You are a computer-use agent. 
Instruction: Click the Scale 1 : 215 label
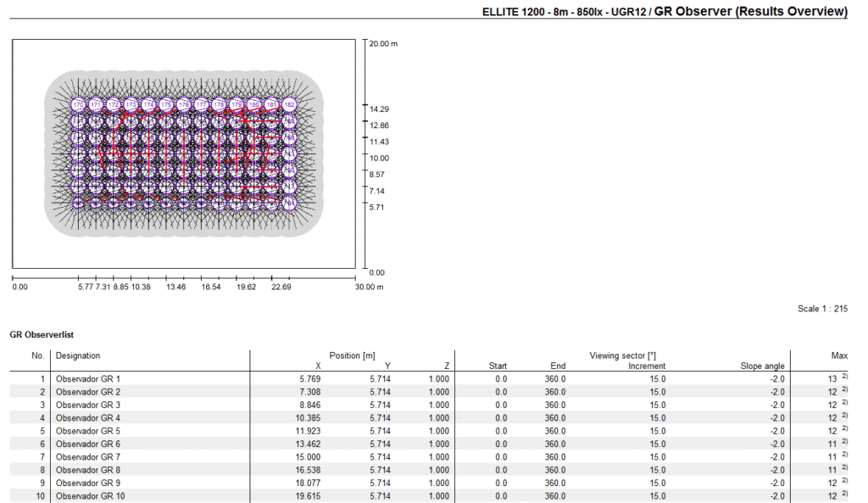[x=822, y=309]
